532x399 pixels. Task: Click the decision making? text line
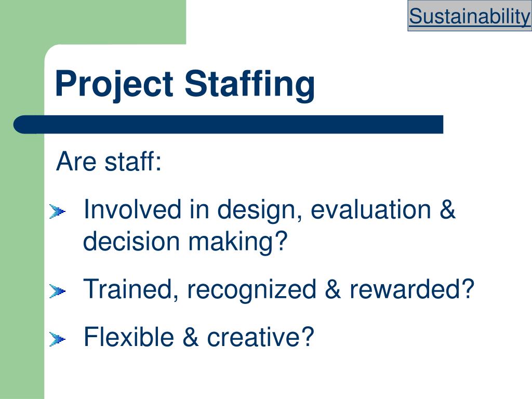click(x=185, y=241)
